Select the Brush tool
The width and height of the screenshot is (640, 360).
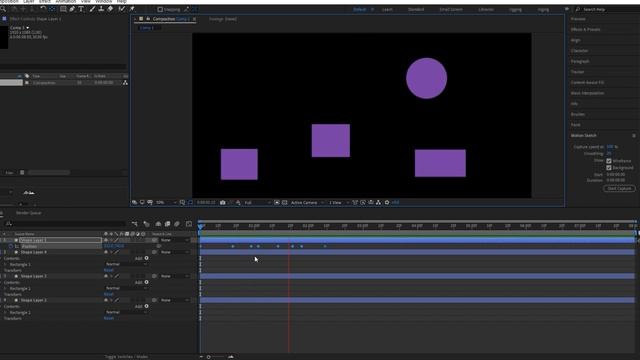[93, 9]
